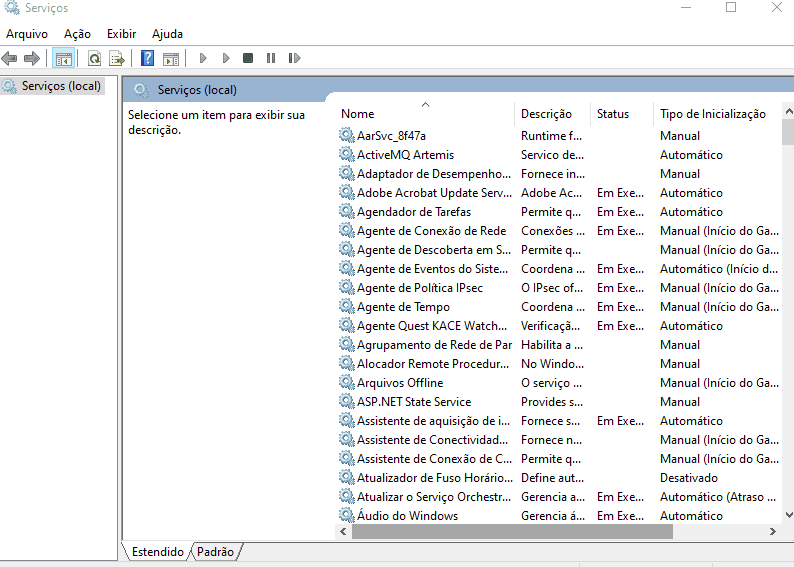Screen dimensions: 794x567
Task: Click the ASP.NET State Service gear icon
Action: [346, 401]
